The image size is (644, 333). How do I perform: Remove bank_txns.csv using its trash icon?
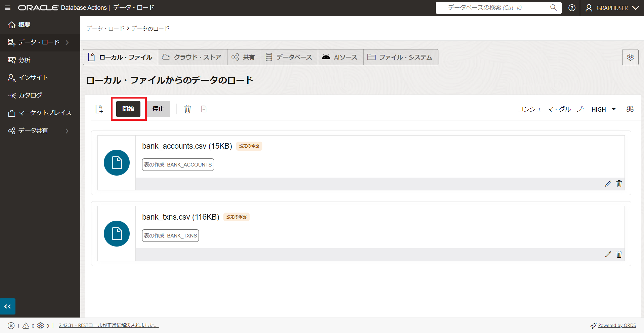point(619,254)
